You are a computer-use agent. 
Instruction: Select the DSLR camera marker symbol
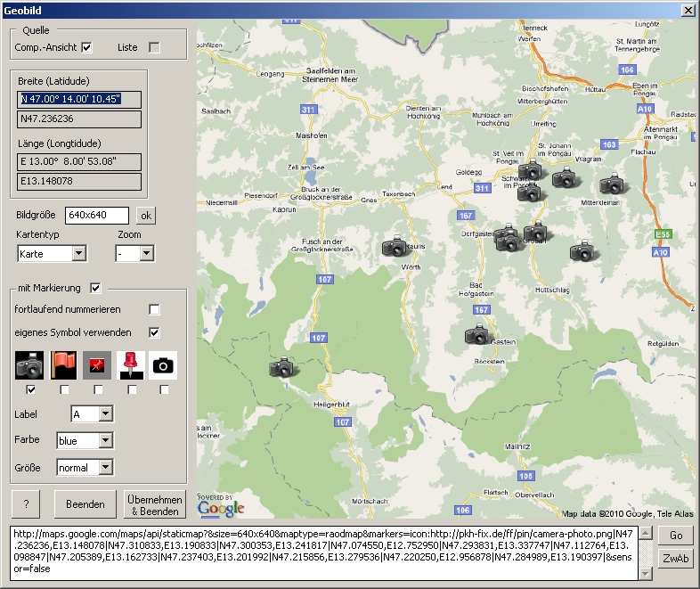pos(29,365)
